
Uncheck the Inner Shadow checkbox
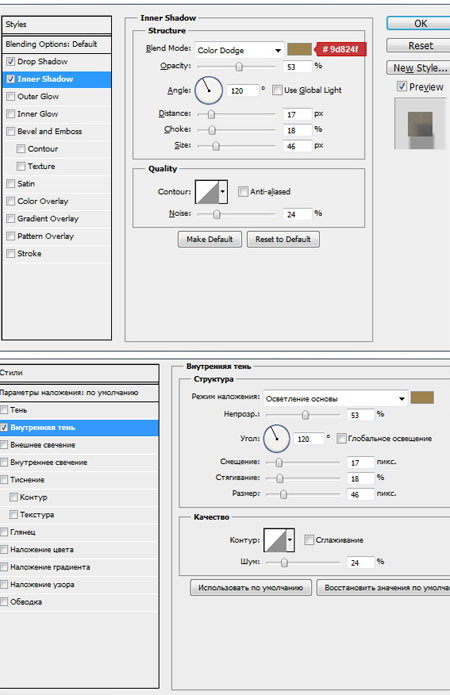tap(11, 79)
